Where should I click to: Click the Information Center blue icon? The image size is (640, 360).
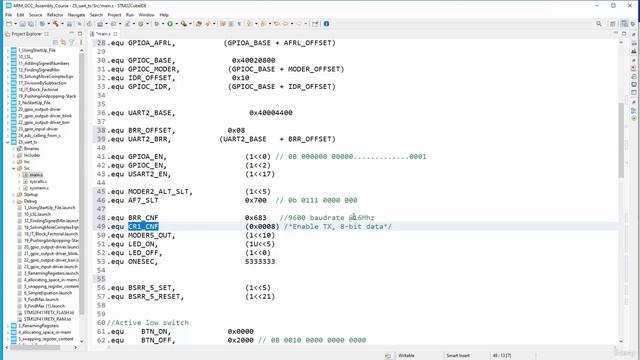327,24
